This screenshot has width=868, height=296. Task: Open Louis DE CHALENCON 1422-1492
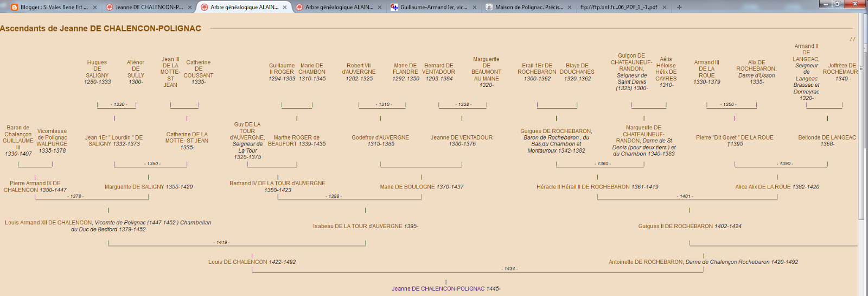(x=252, y=262)
